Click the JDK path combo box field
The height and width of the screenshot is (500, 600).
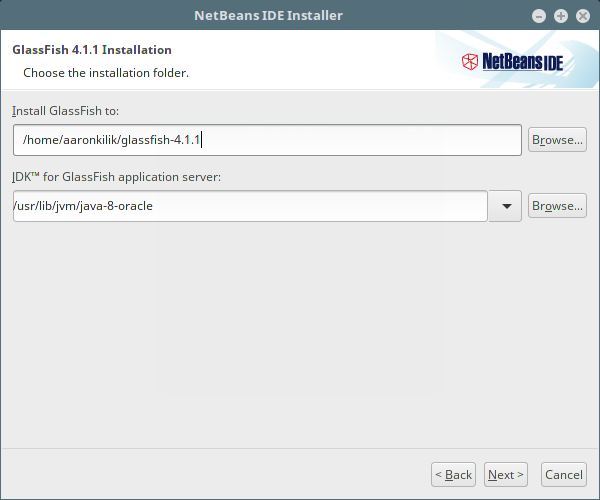point(250,206)
